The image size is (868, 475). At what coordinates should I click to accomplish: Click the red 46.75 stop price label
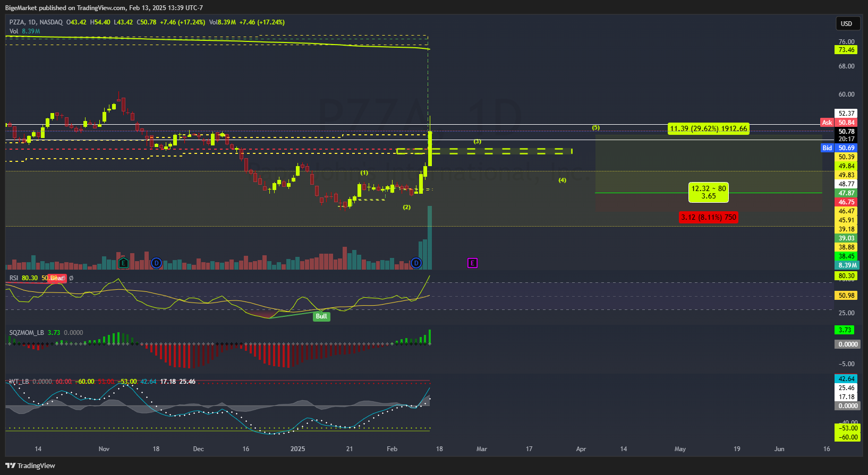coord(846,202)
